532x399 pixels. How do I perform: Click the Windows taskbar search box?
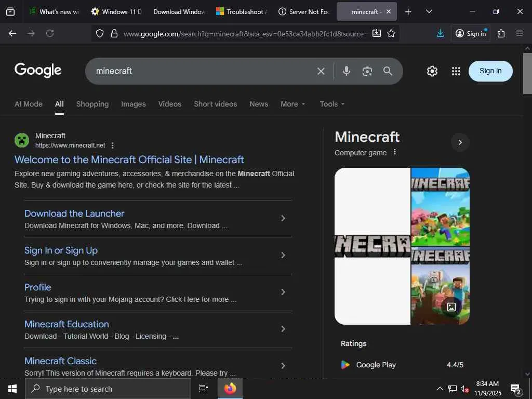tap(108, 389)
